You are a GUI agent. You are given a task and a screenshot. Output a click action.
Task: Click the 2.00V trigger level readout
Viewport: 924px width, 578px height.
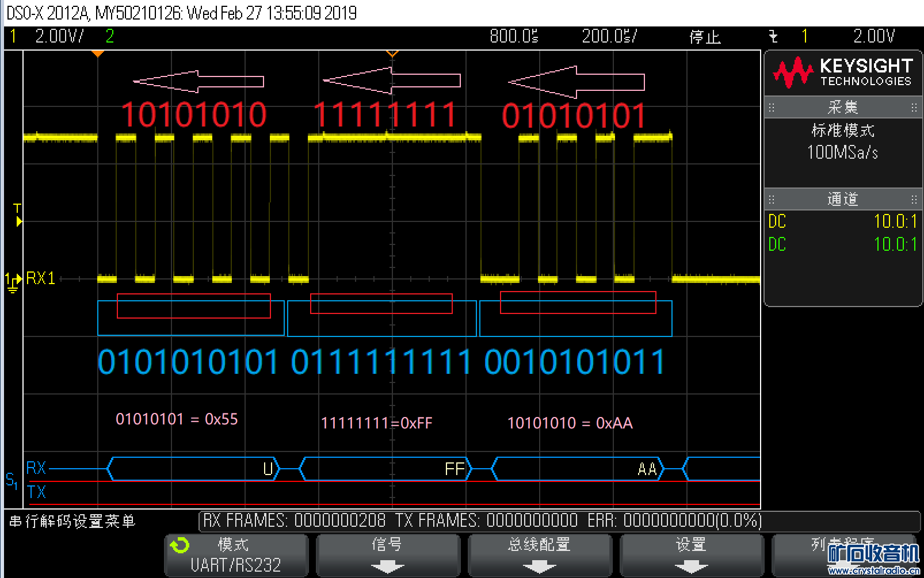(x=873, y=36)
